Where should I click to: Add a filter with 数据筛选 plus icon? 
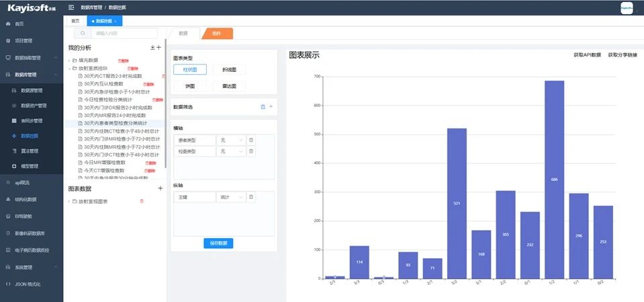271,107
